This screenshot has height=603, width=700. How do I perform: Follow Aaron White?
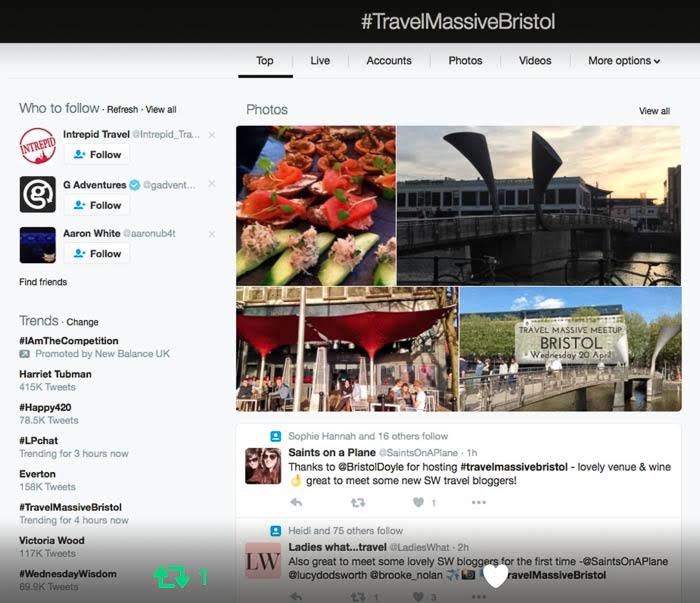tap(97, 254)
